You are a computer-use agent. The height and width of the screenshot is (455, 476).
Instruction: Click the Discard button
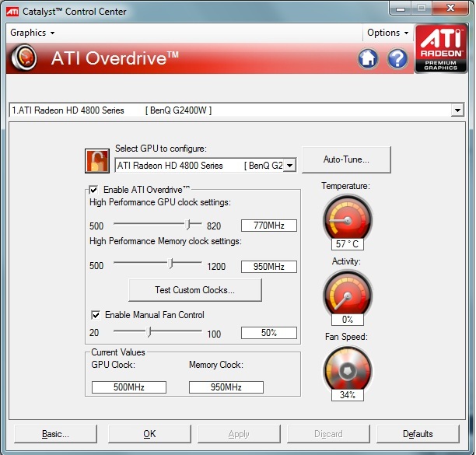328,434
